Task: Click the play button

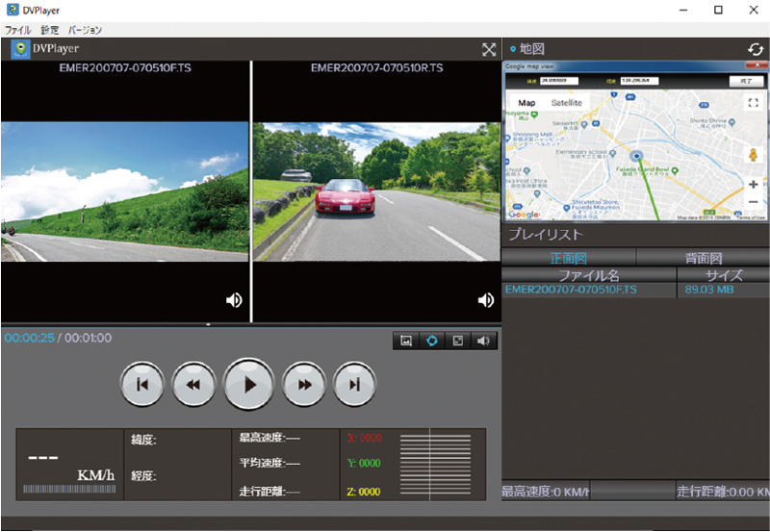Action: (x=248, y=384)
